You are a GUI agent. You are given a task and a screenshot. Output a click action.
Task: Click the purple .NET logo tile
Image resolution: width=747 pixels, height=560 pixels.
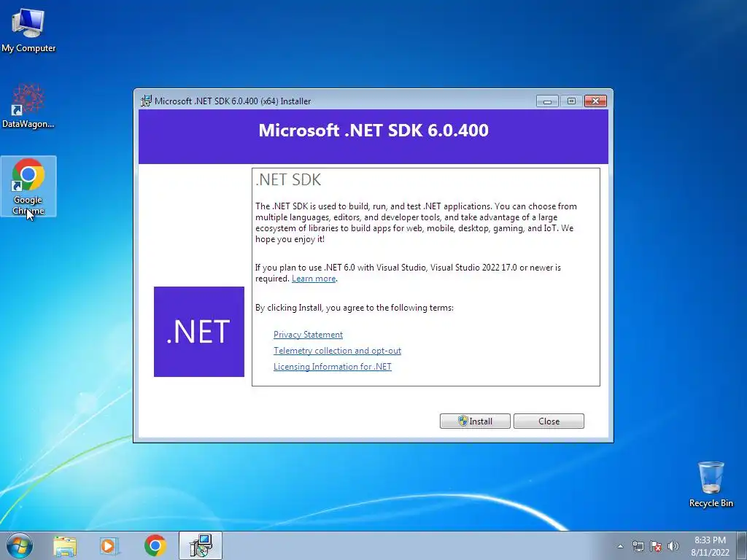pos(199,332)
